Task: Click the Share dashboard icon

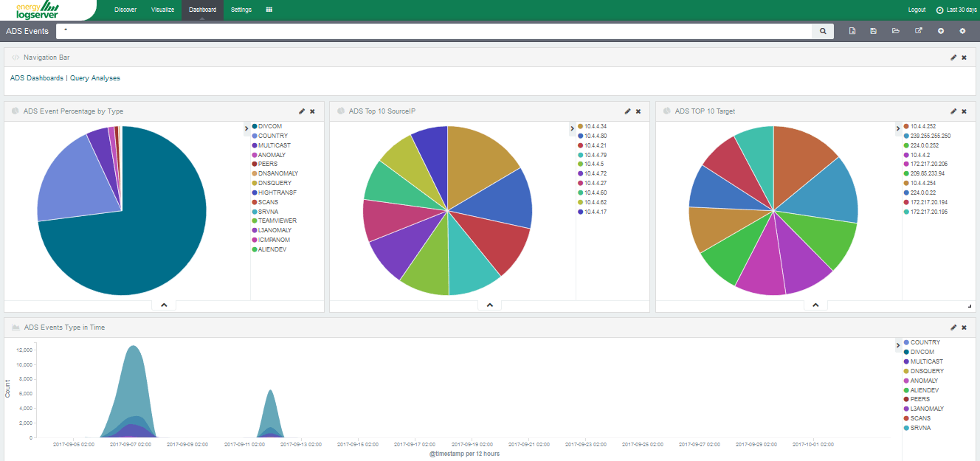Action: point(918,31)
